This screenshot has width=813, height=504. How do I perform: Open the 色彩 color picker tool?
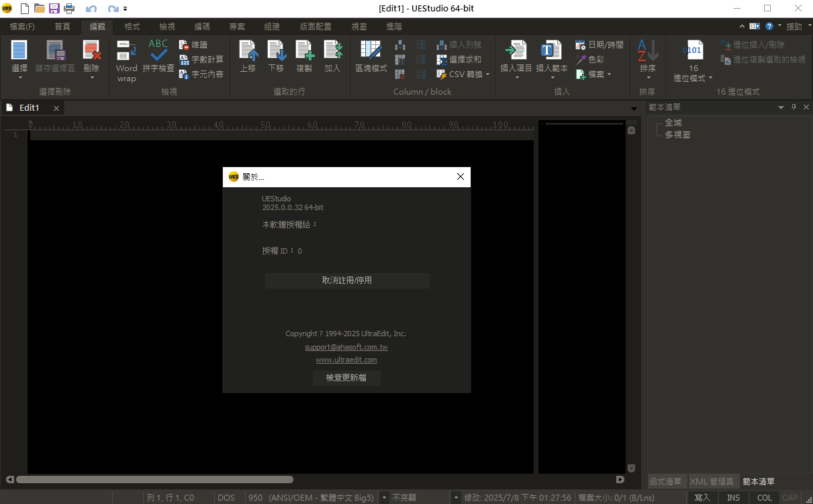pos(590,60)
